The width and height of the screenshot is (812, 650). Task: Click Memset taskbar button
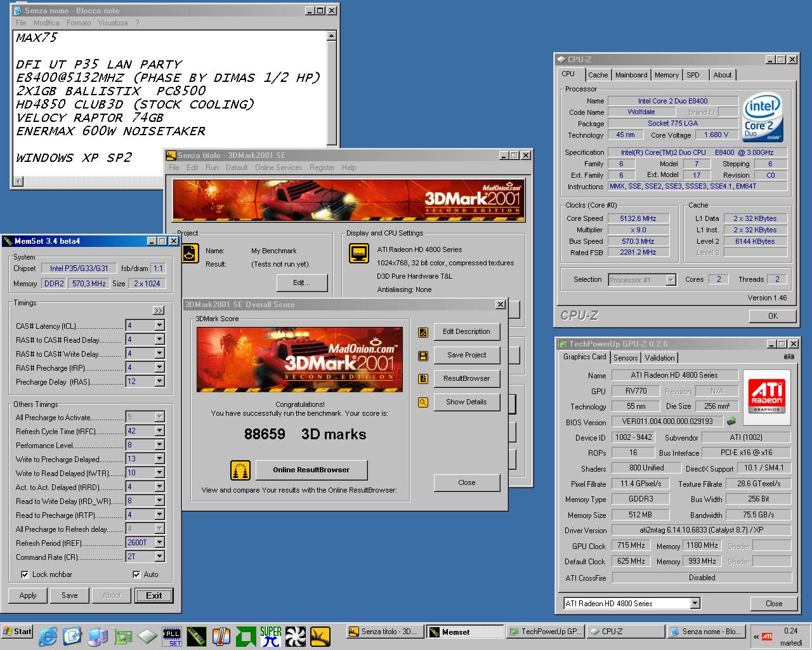pos(465,632)
